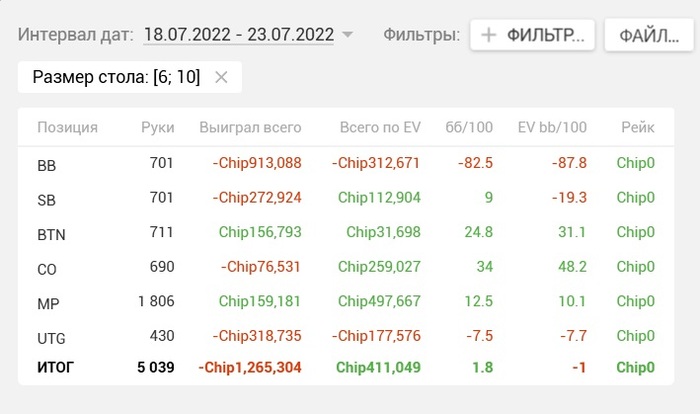Remove the Размер стола filter chip
700x414 pixels.
click(221, 77)
